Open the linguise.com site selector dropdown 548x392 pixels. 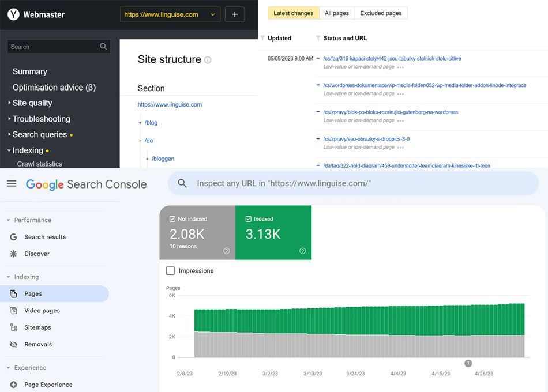[170, 14]
